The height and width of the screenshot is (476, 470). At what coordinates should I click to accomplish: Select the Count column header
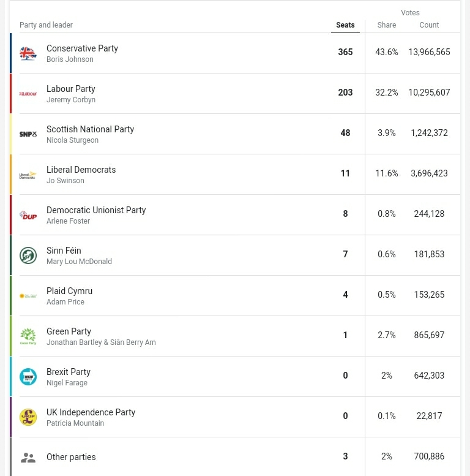429,25
